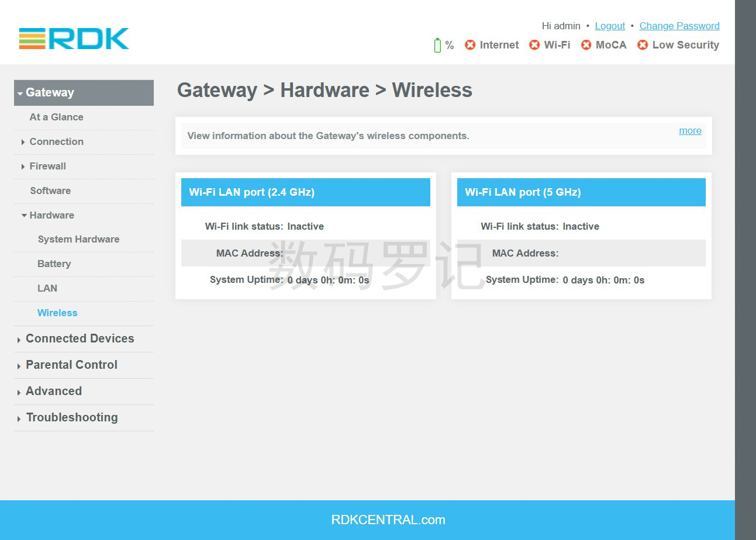
Task: Open the Software page
Action: point(50,191)
